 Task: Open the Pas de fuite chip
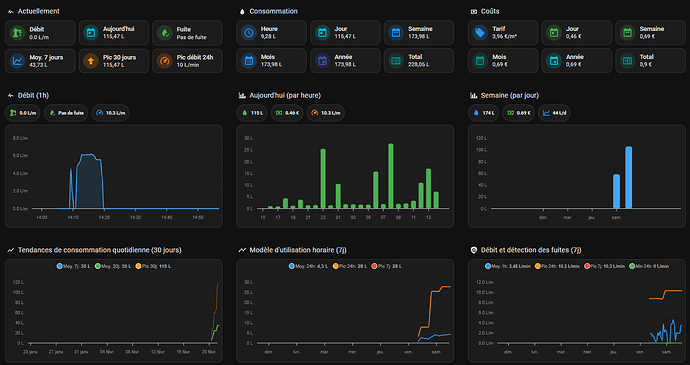[x=66, y=113]
